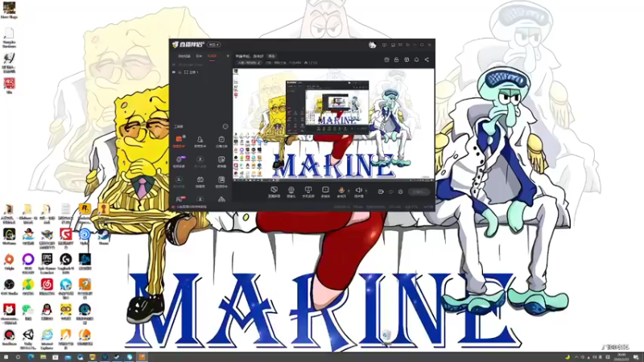This screenshot has height=362, width=644.
Task: Open OBS Studio desktop shortcut
Action: (x=9, y=287)
